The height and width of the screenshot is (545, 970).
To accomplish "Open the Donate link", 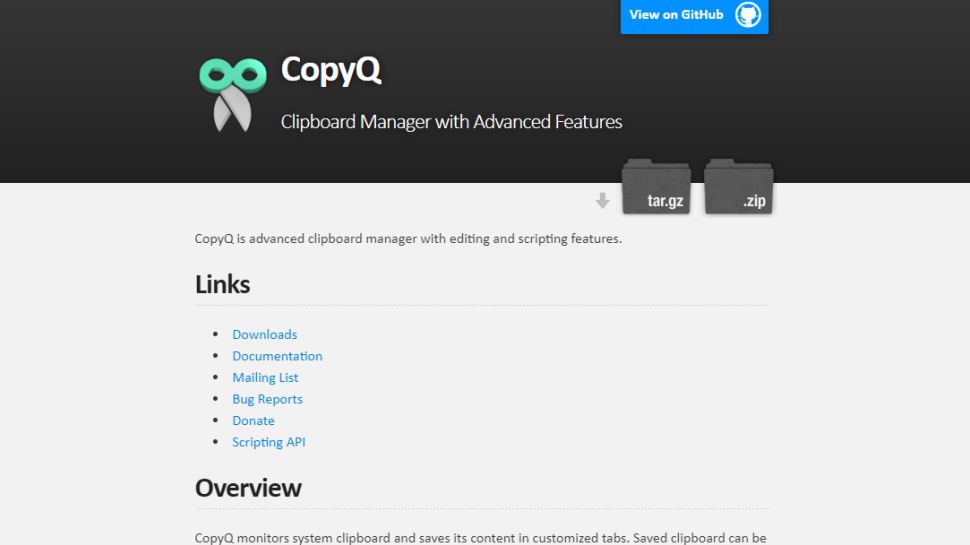I will 253,421.
